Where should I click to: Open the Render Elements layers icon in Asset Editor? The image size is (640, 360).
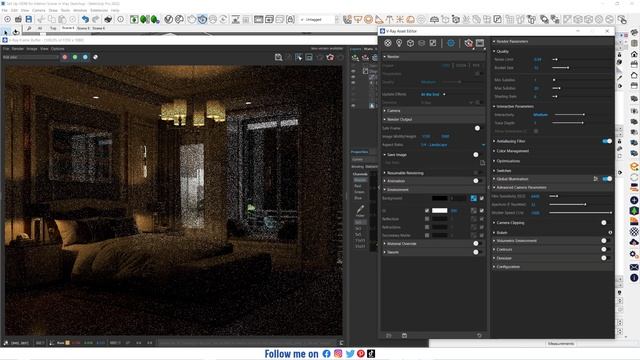click(x=422, y=43)
